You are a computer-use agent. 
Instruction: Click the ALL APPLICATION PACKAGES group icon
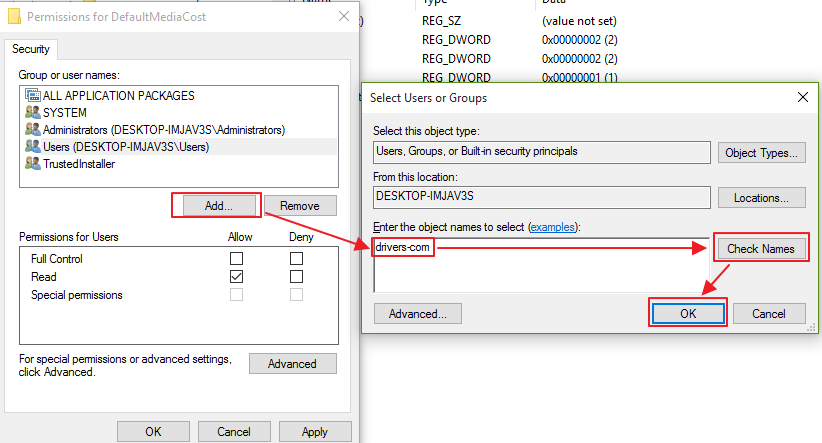[x=33, y=95]
